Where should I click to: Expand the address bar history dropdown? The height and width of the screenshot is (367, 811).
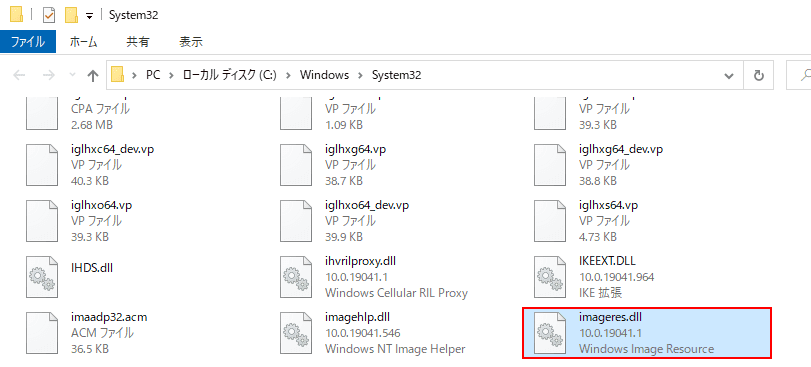click(x=729, y=76)
